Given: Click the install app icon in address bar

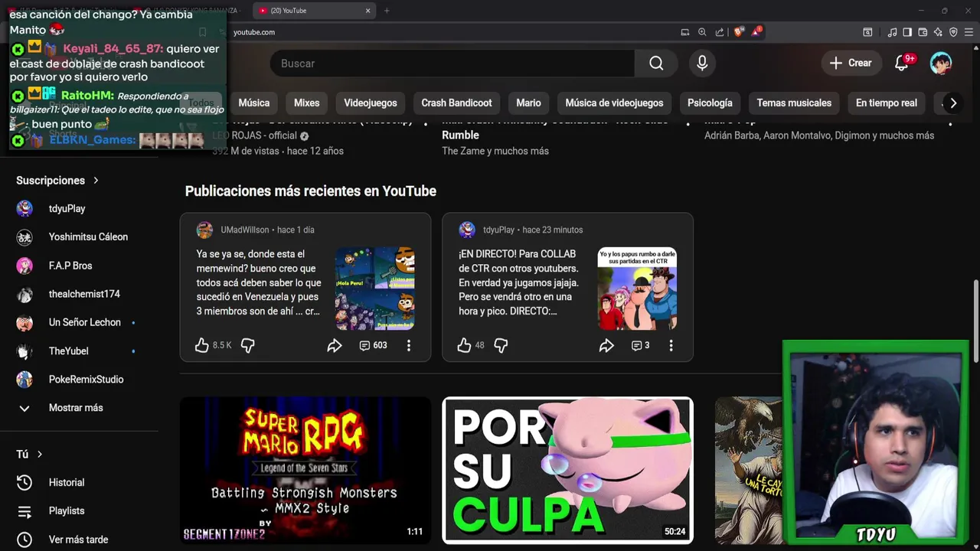Looking at the screenshot, I should (685, 32).
